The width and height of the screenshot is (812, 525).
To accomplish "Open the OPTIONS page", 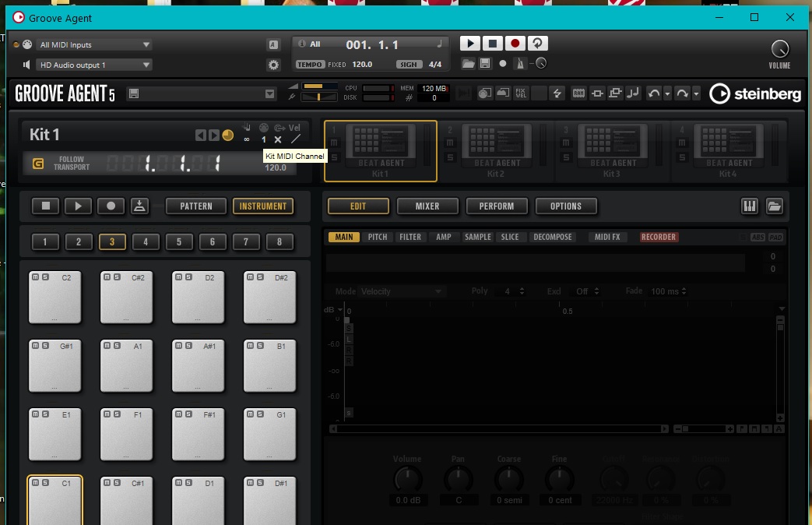I will tap(566, 206).
